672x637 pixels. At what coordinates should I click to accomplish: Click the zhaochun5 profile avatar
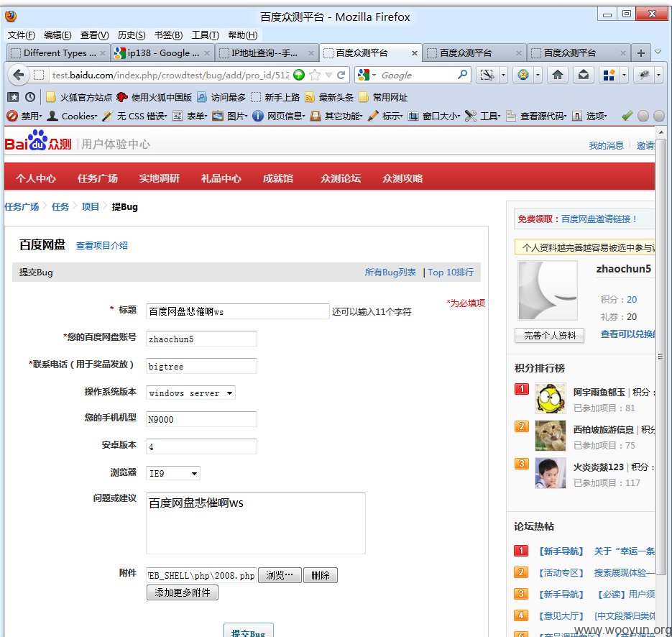click(x=547, y=290)
